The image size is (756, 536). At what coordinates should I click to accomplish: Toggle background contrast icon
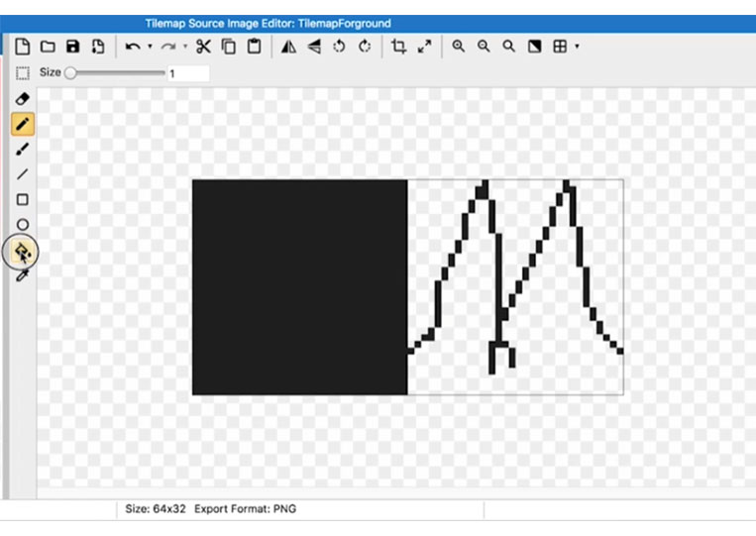pos(534,47)
